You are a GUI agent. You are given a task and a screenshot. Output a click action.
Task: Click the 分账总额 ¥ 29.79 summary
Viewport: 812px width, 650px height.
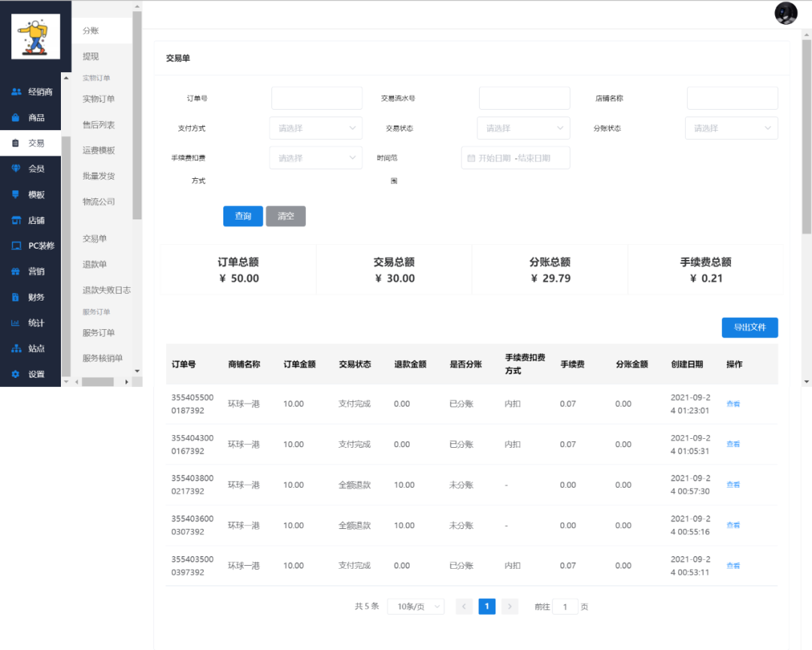[550, 270]
